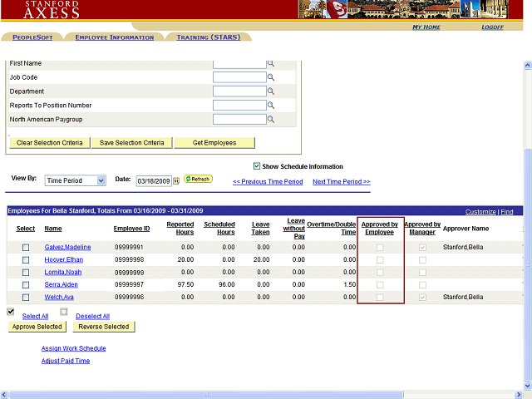Open the calendar date picker icon
This screenshot has height=399, width=532.
click(176, 180)
